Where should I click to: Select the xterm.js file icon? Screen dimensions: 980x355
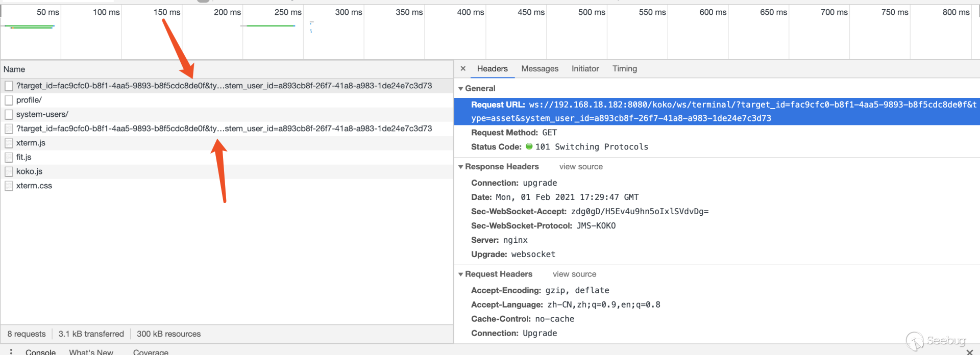coord(9,143)
